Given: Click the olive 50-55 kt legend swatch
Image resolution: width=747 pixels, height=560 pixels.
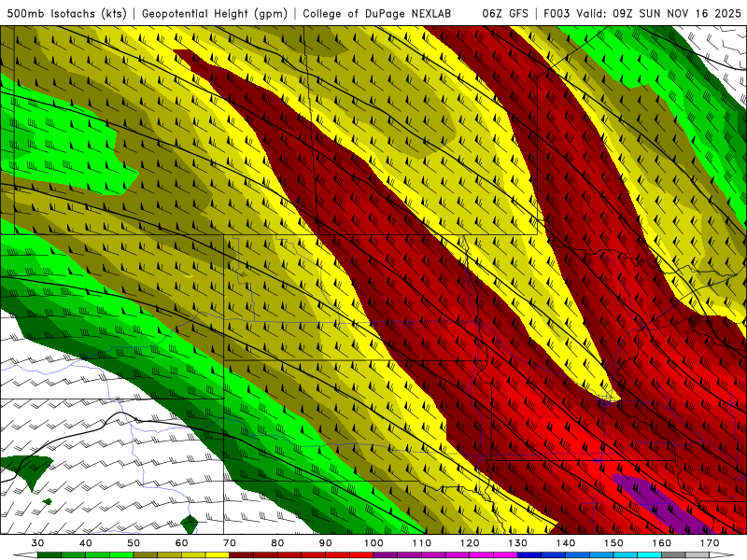Looking at the screenshot, I should point(146,555).
